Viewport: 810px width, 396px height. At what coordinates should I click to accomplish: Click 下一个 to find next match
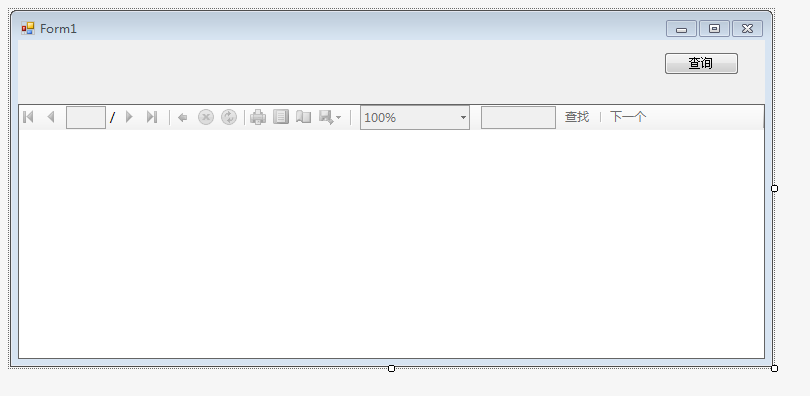pyautogui.click(x=628, y=117)
